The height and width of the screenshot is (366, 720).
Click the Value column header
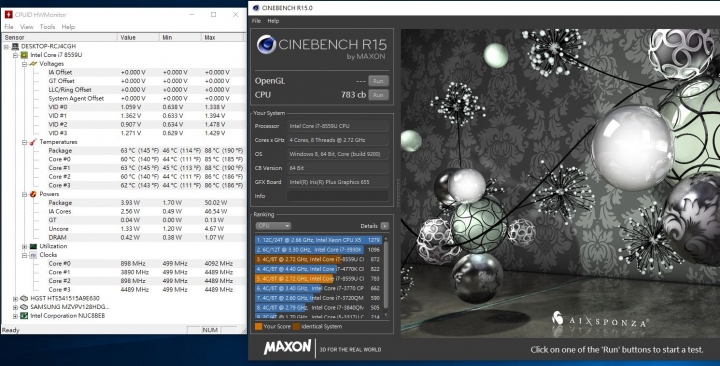coord(138,38)
